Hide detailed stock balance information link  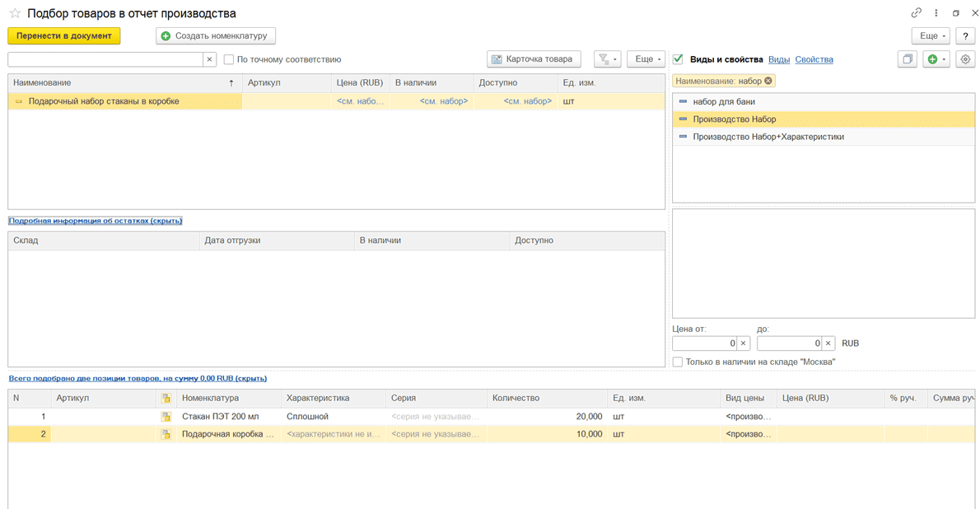pos(95,221)
